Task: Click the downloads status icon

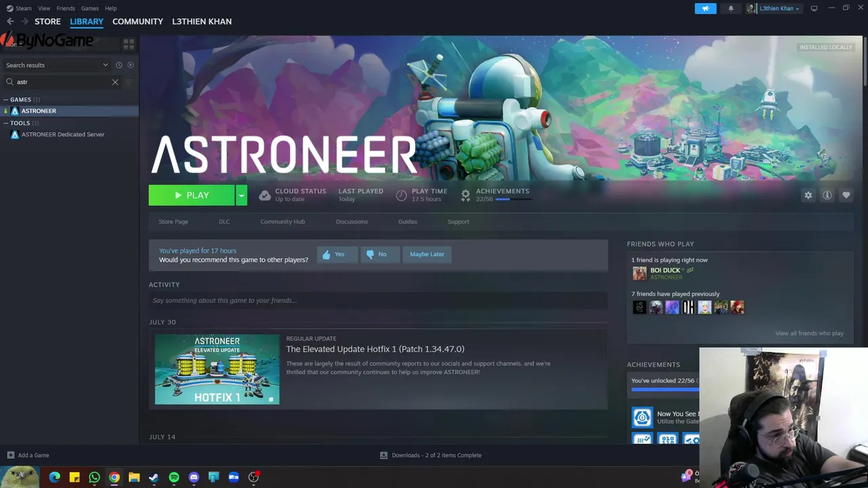Action: pos(384,455)
